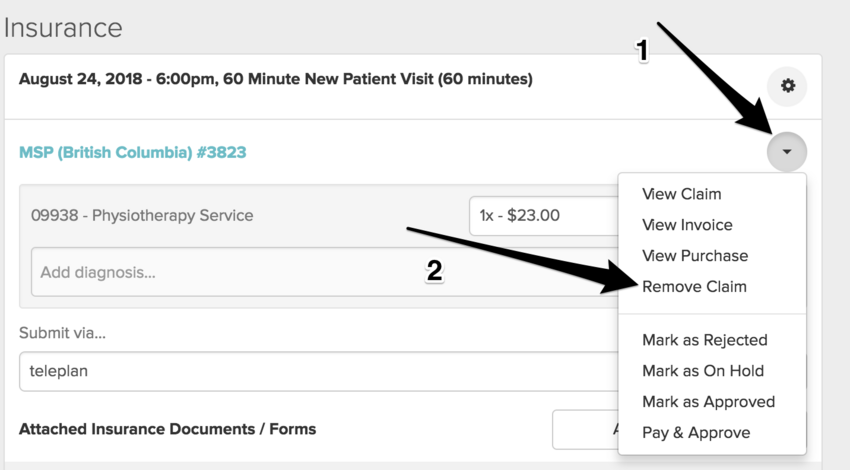
Task: Open the MSP (British Columbia) #3823 link
Action: pyautogui.click(x=132, y=153)
